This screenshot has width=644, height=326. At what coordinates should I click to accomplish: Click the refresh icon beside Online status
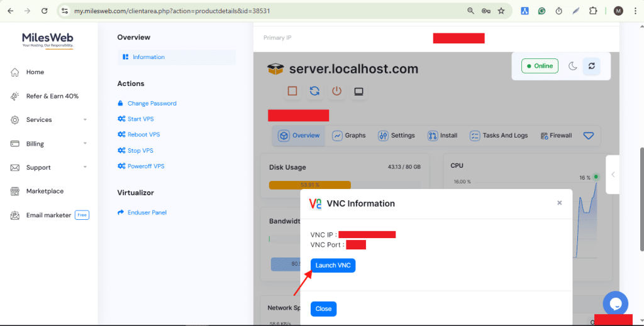591,66
